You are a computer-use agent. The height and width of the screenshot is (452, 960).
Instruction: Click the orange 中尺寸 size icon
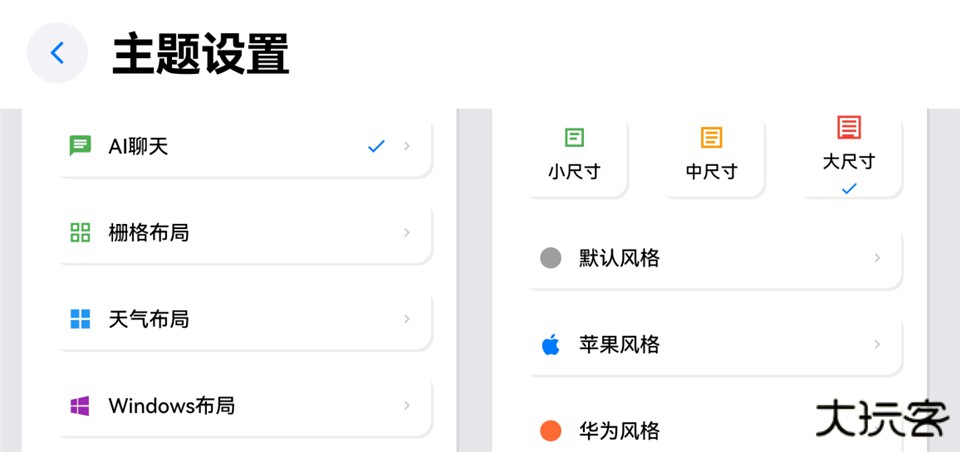[711, 138]
